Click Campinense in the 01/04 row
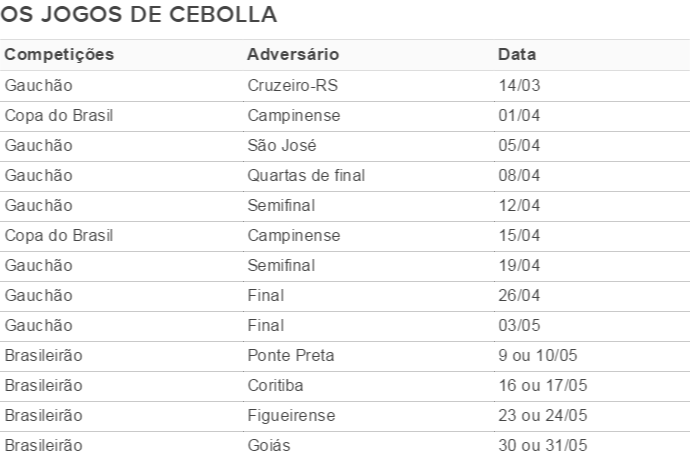Screen dimensions: 690x461 (294, 116)
